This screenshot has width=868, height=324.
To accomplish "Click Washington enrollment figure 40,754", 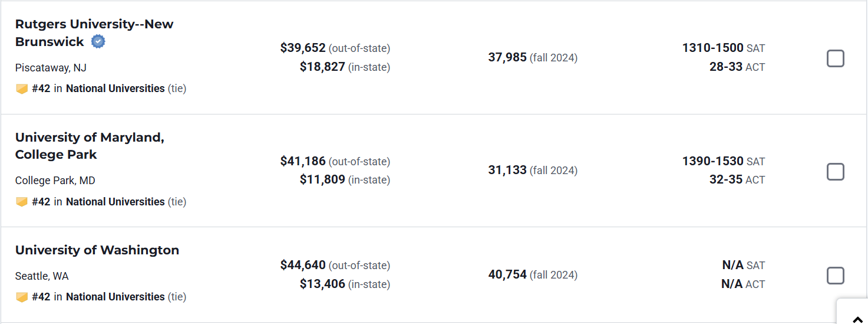I will click(507, 274).
